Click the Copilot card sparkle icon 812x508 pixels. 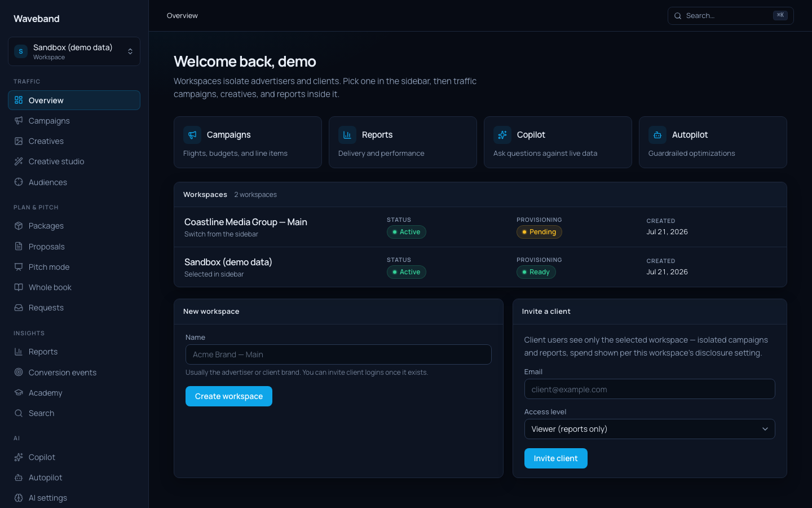(502, 135)
